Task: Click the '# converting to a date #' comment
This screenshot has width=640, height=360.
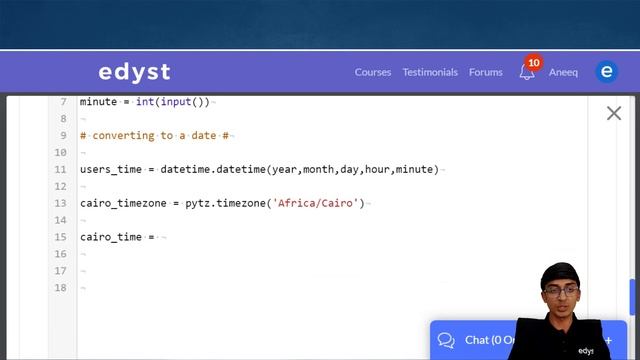Action: (154, 136)
